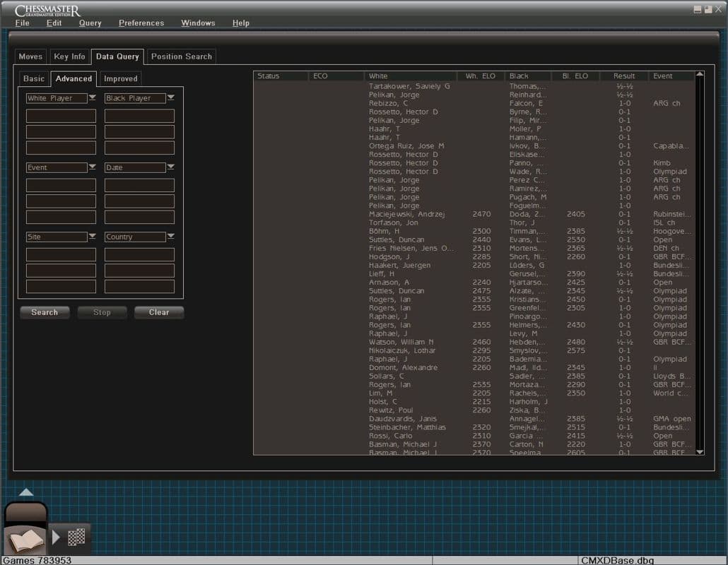Select the Advanced query tab

click(74, 78)
